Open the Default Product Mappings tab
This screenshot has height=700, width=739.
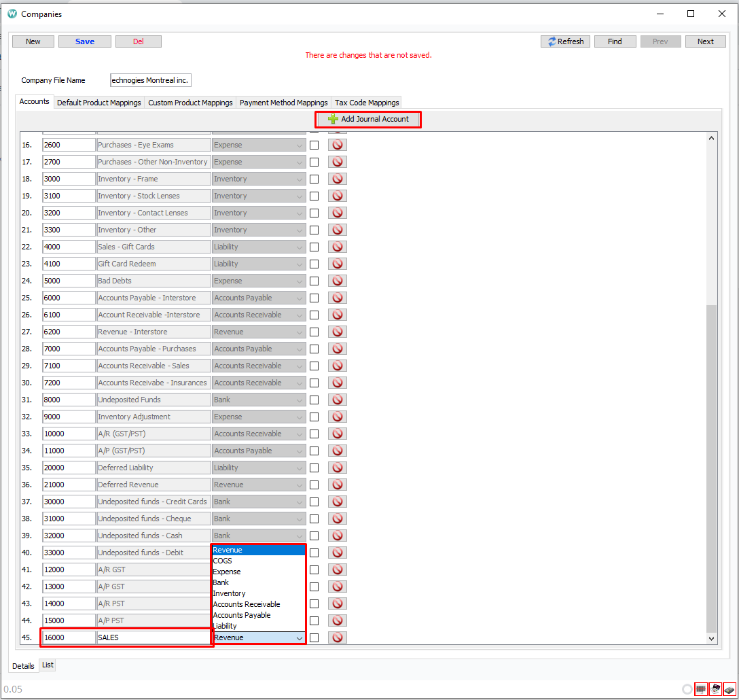pos(98,103)
